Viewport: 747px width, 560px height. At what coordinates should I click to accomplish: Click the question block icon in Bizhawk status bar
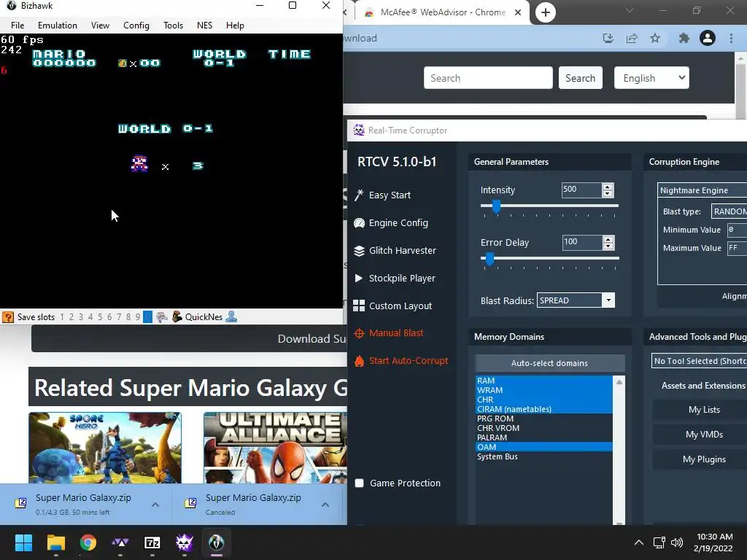(x=7, y=317)
